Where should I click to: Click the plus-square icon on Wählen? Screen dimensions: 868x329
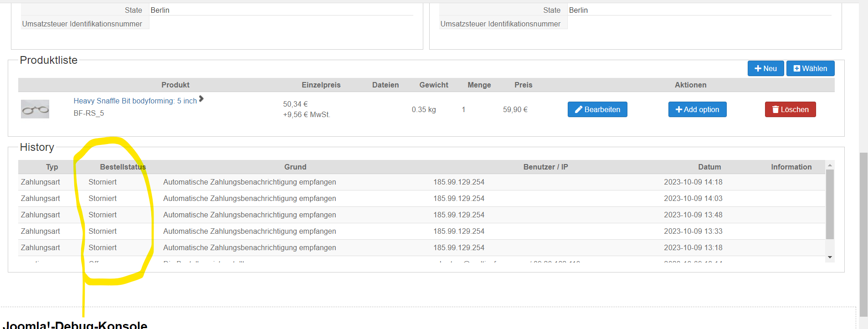click(797, 69)
